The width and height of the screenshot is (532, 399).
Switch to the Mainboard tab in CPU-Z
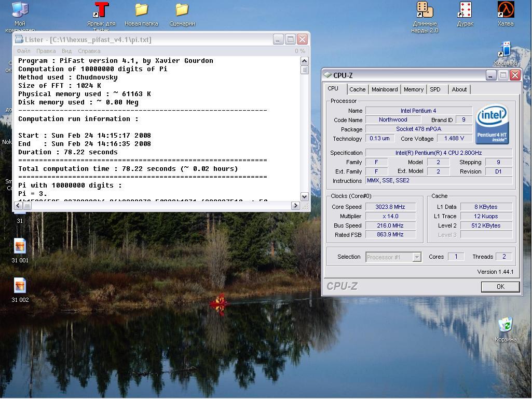385,89
